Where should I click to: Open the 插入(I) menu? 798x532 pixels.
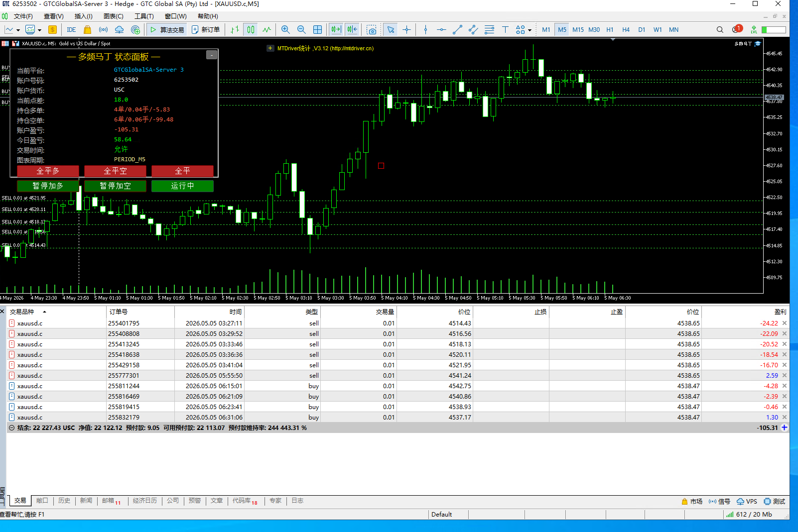(83, 16)
